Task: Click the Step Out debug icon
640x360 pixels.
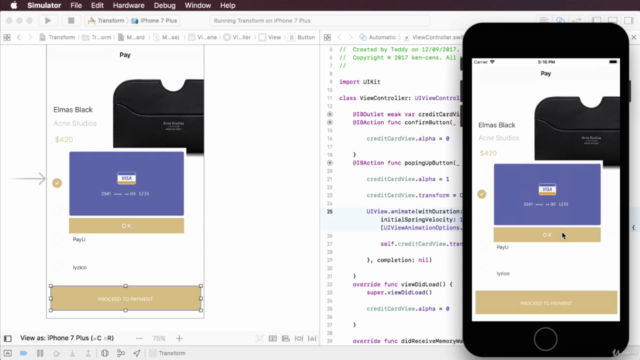Action: 88,353
